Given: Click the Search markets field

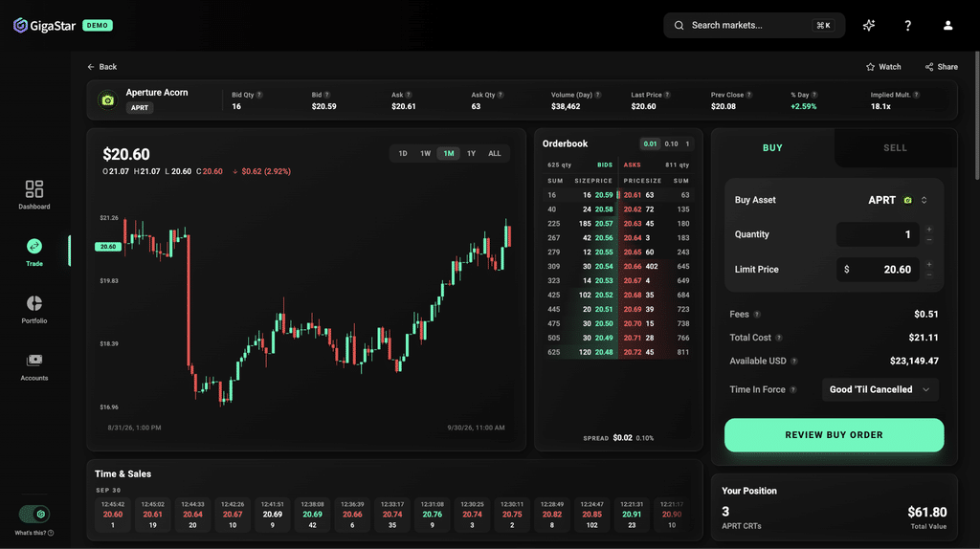Looking at the screenshot, I should tap(754, 26).
